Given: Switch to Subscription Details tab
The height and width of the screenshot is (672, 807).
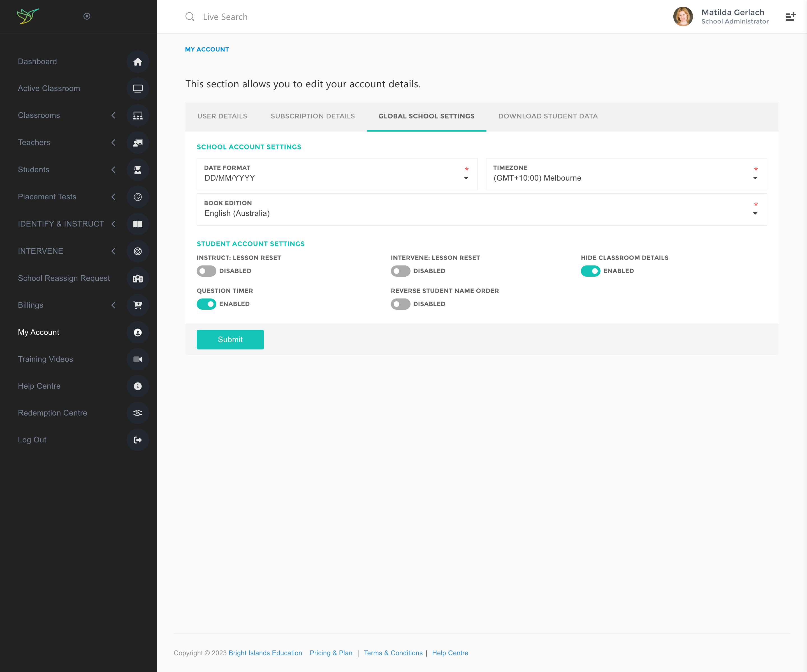Looking at the screenshot, I should (x=312, y=116).
